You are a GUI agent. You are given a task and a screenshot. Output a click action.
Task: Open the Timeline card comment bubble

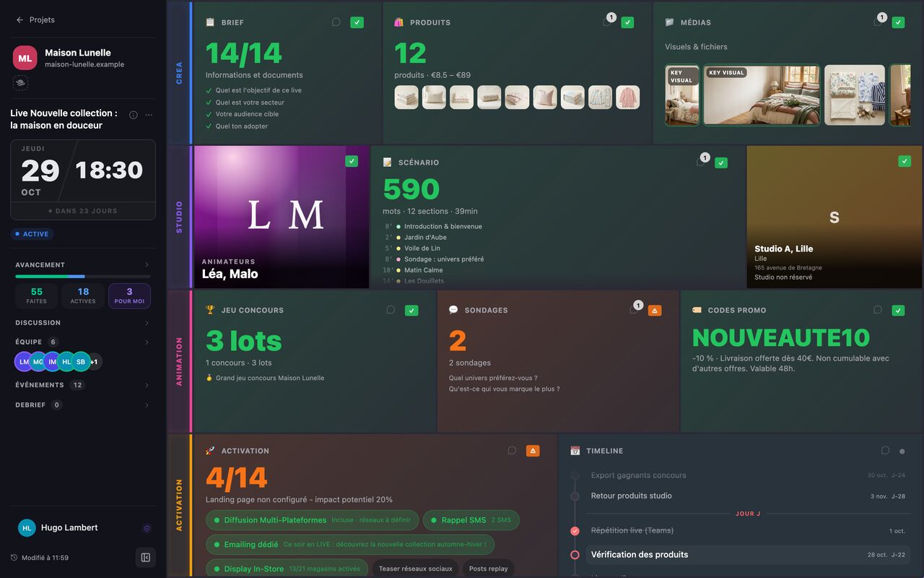885,451
